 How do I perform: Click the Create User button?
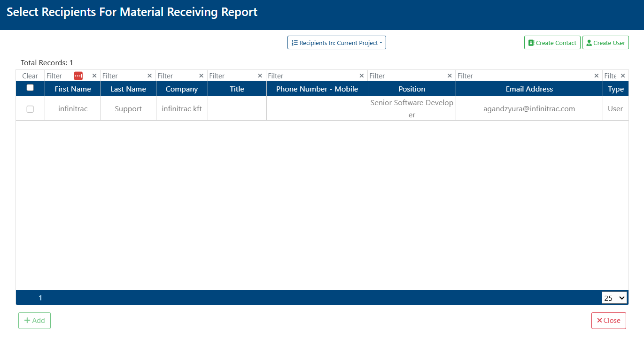pyautogui.click(x=605, y=43)
